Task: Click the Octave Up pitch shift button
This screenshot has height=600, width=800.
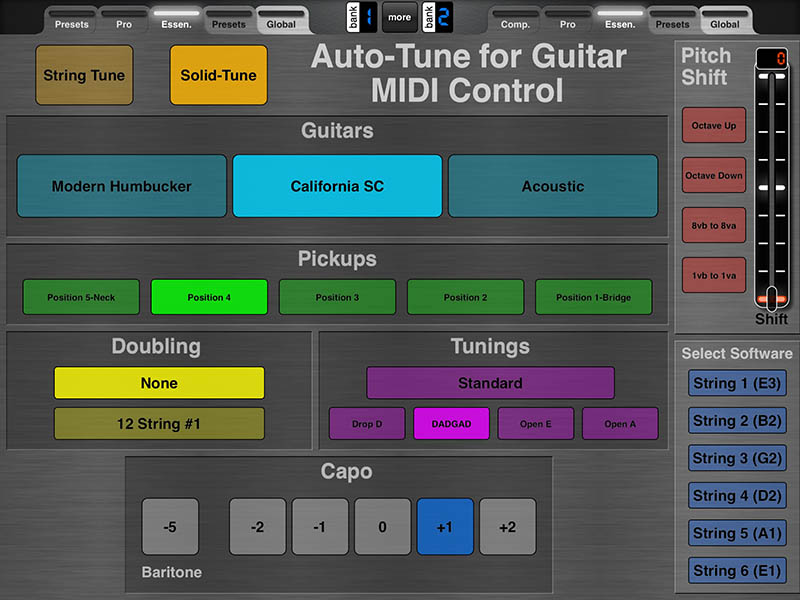Action: pyautogui.click(x=714, y=125)
